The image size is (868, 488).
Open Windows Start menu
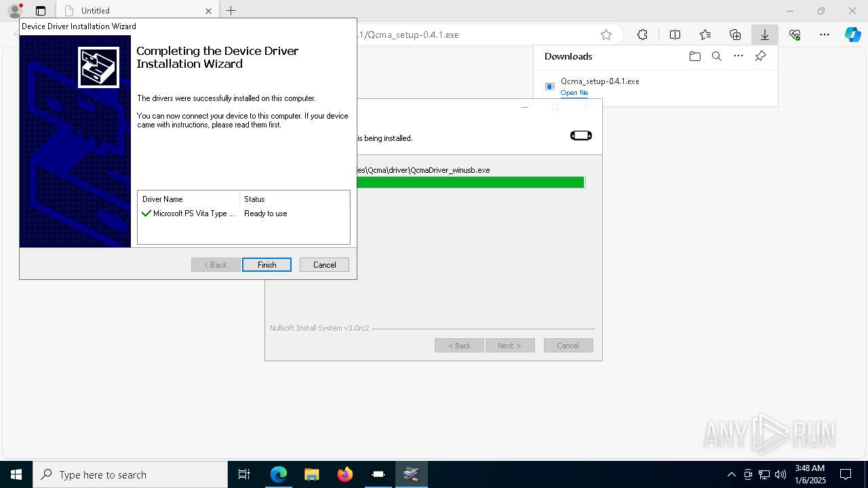16,474
